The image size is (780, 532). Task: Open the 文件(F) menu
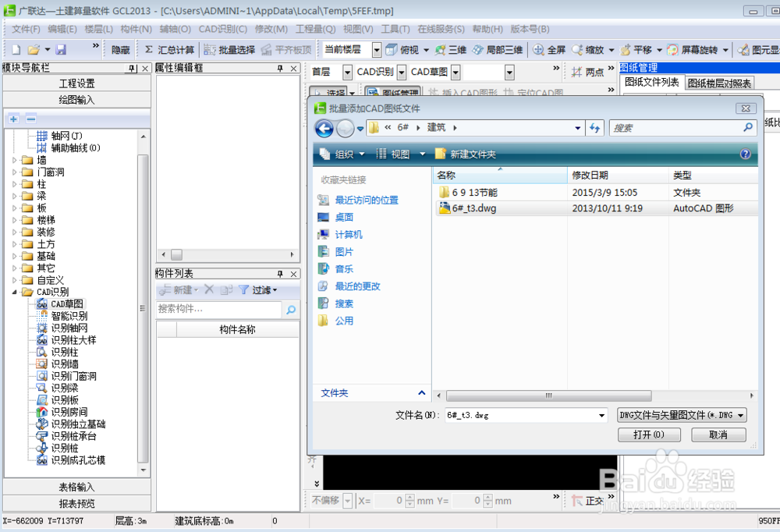pyautogui.click(x=26, y=30)
